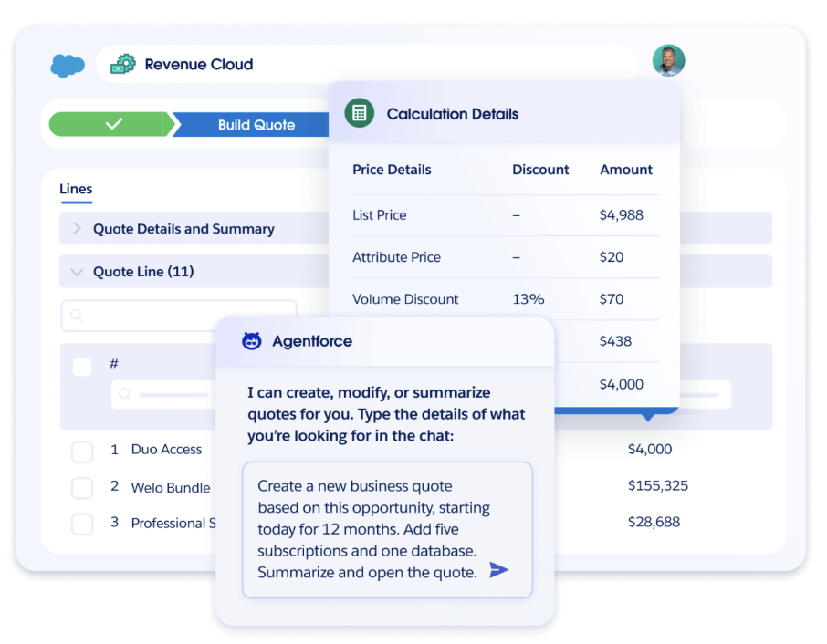Click the Price Details column header

[x=392, y=170]
